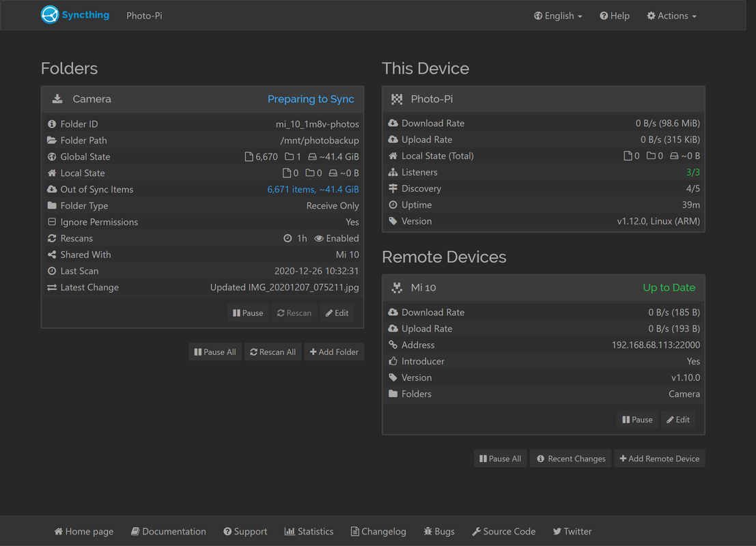Click the Shared With share icon
756x546 pixels.
[x=52, y=255]
